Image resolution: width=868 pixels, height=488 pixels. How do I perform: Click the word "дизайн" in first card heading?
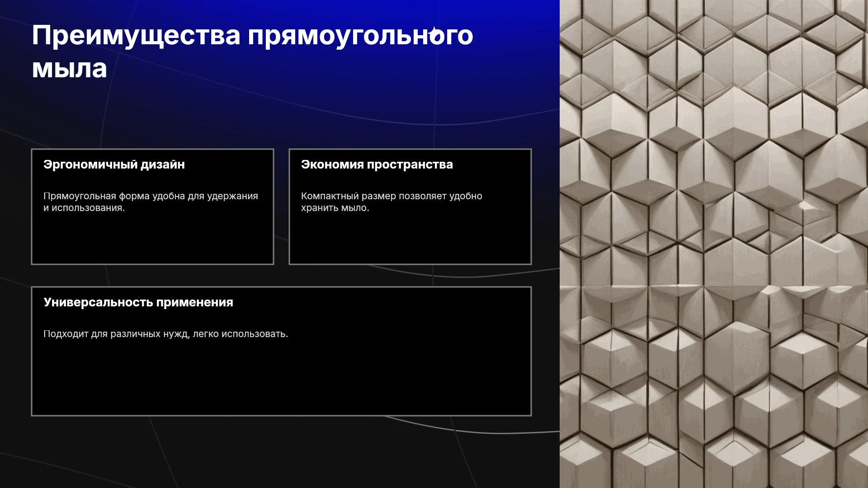[163, 165]
